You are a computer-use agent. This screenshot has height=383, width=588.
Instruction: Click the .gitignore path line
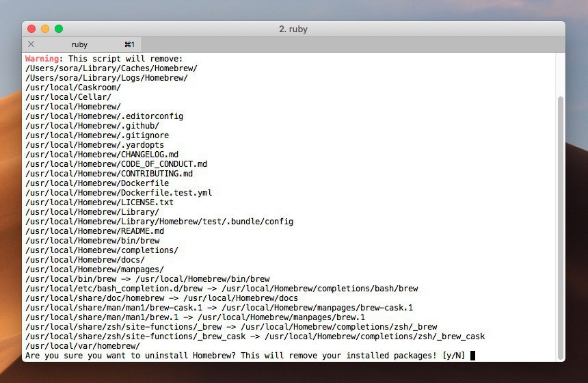(97, 135)
